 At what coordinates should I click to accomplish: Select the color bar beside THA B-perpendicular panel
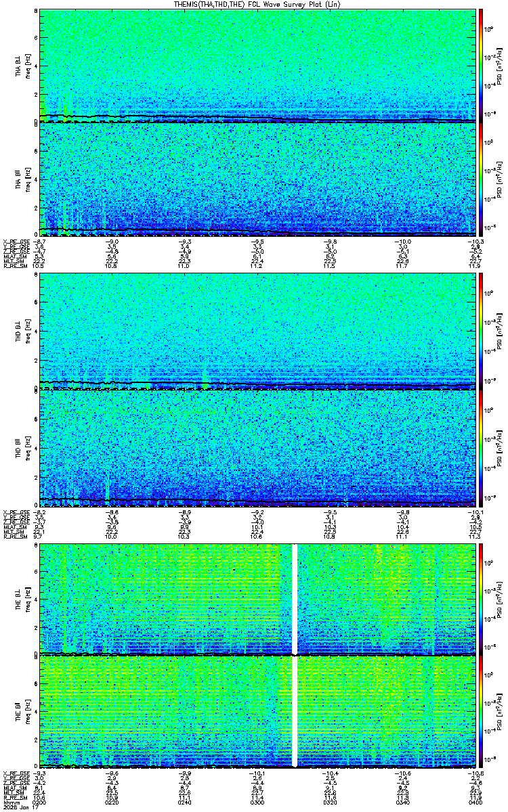481,66
